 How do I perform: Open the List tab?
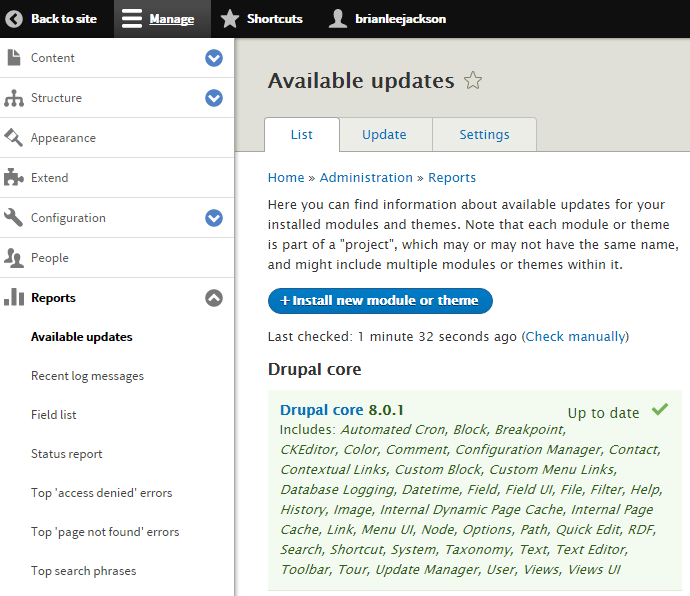pos(302,134)
